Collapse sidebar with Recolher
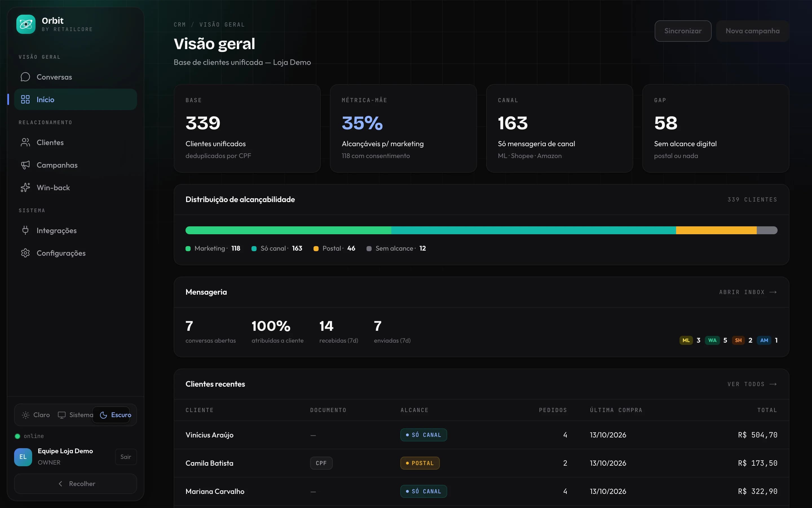Image resolution: width=812 pixels, height=508 pixels. (x=76, y=484)
